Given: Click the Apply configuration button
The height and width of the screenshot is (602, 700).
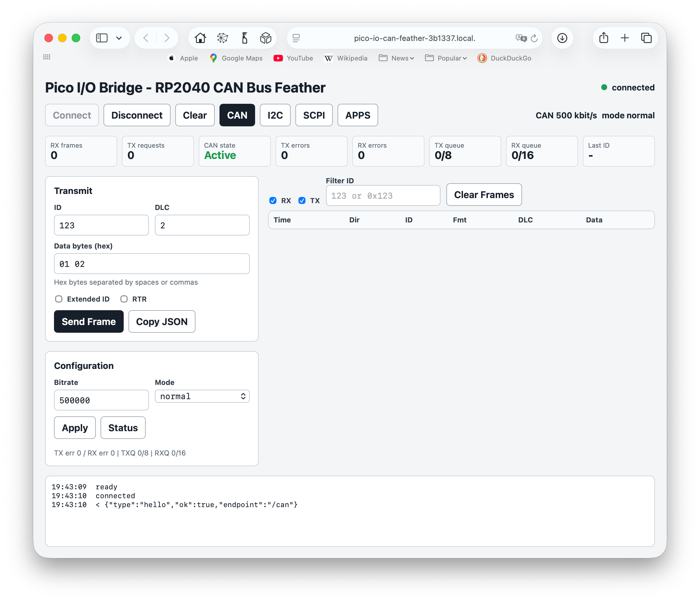Looking at the screenshot, I should (x=75, y=428).
